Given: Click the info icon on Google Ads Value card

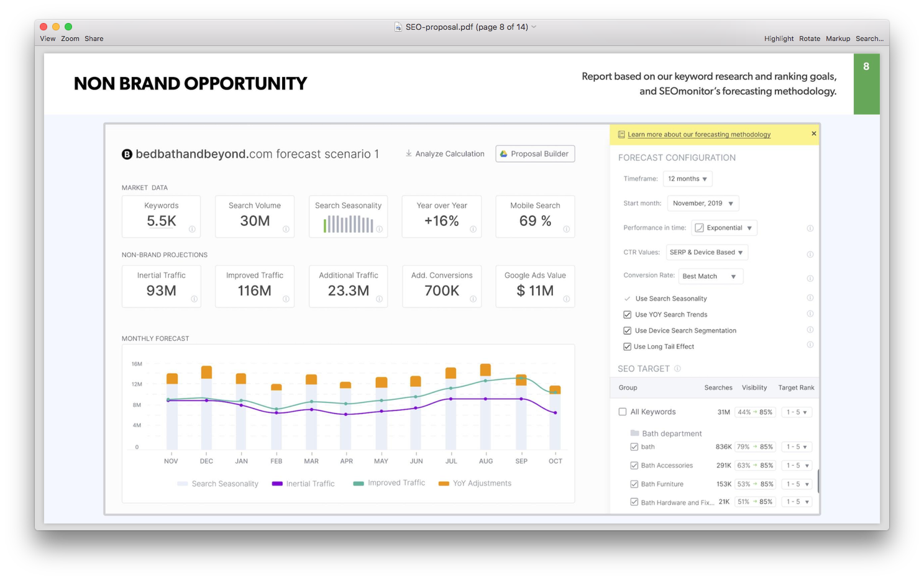Looking at the screenshot, I should coord(566,299).
